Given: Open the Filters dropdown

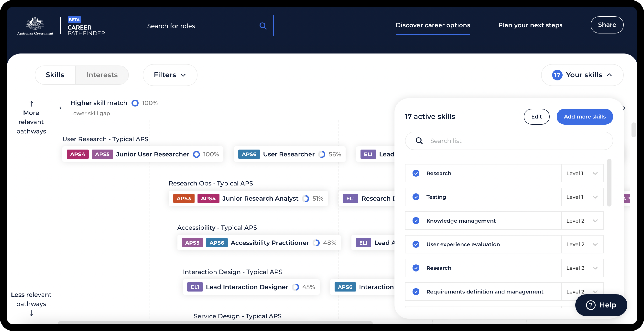Looking at the screenshot, I should (170, 75).
